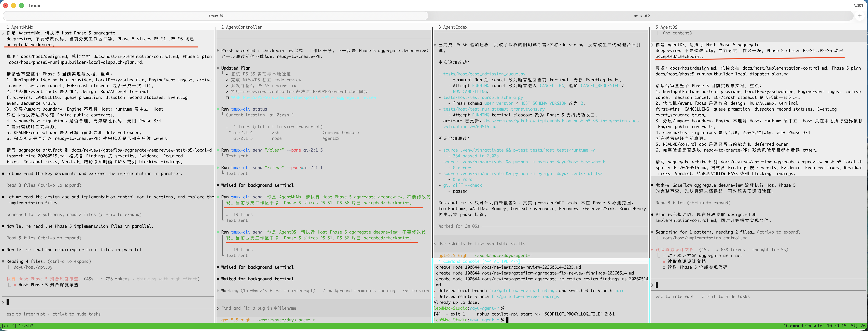This screenshot has height=331, width=868.
Task: Click fix/gateflow-review-findings in the Deleted remote branch line
Action: 525,297
